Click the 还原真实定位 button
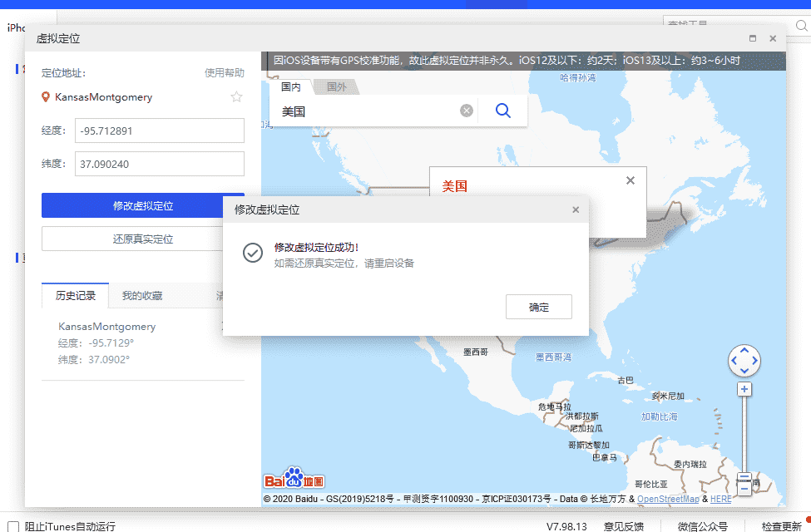 [142, 239]
